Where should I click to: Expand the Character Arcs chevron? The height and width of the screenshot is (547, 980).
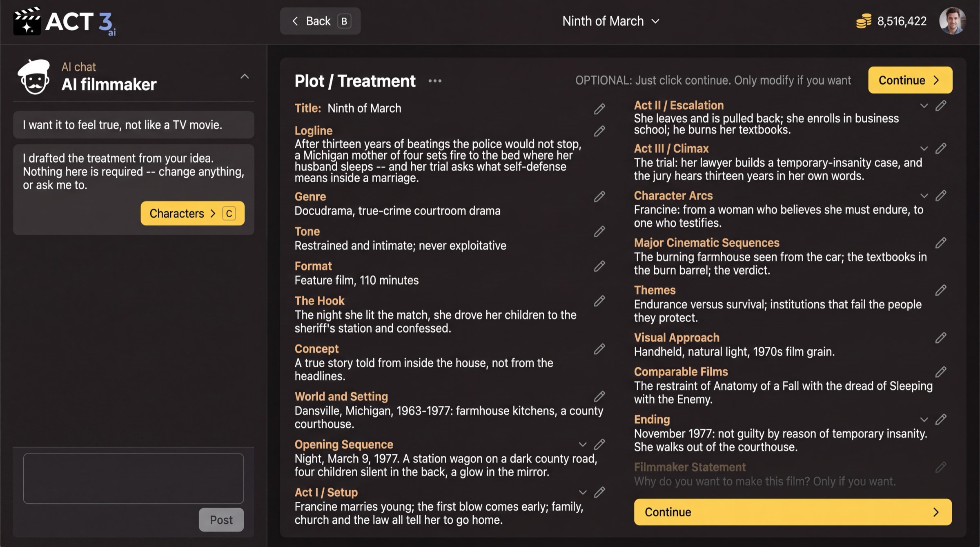(x=924, y=196)
